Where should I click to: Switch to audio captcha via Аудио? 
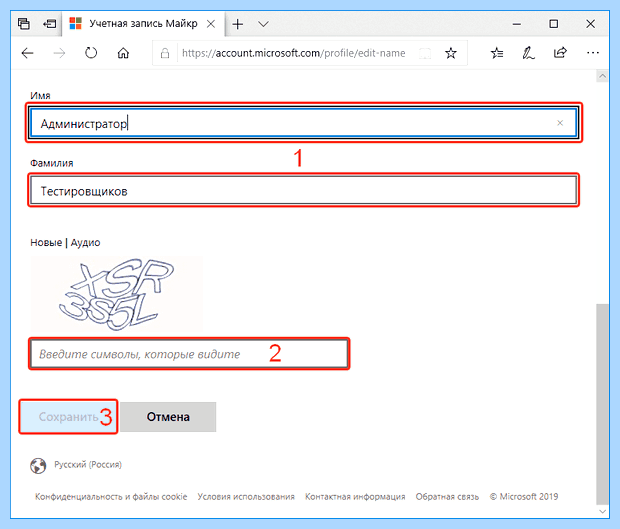(x=85, y=243)
